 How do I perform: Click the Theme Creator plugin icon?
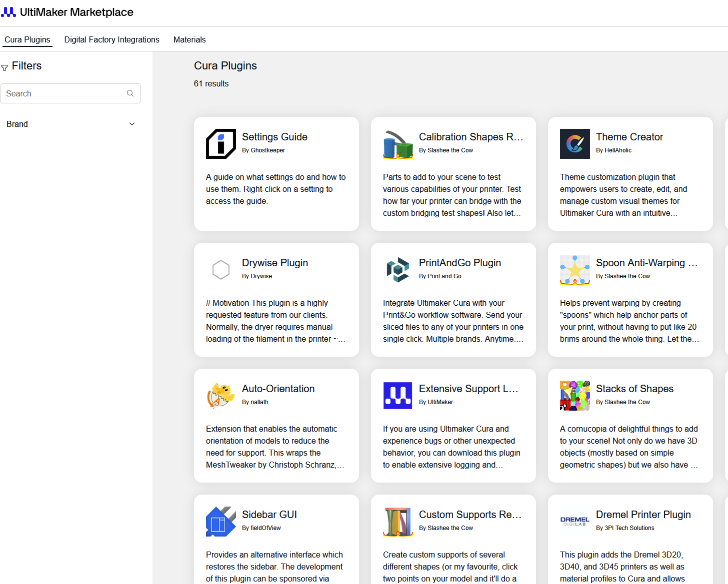tap(574, 144)
